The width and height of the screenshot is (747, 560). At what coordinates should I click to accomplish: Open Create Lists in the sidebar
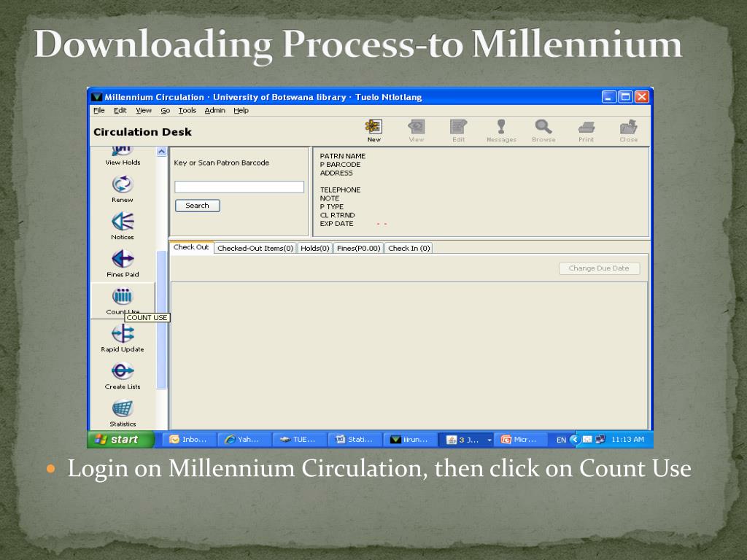pos(123,376)
